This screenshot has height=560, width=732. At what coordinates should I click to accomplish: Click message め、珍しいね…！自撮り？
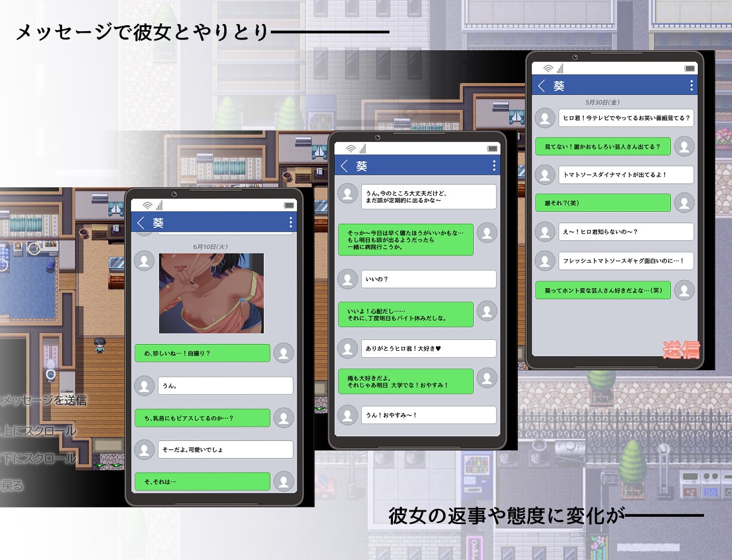click(203, 353)
